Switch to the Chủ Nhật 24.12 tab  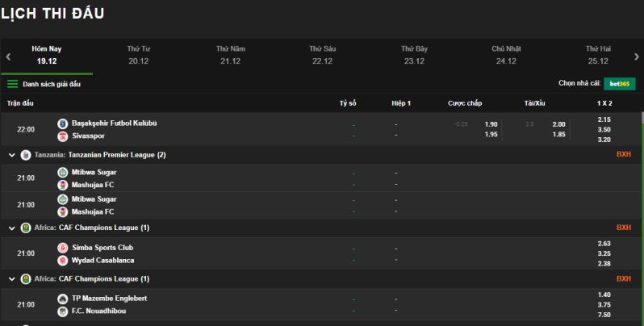(x=505, y=55)
